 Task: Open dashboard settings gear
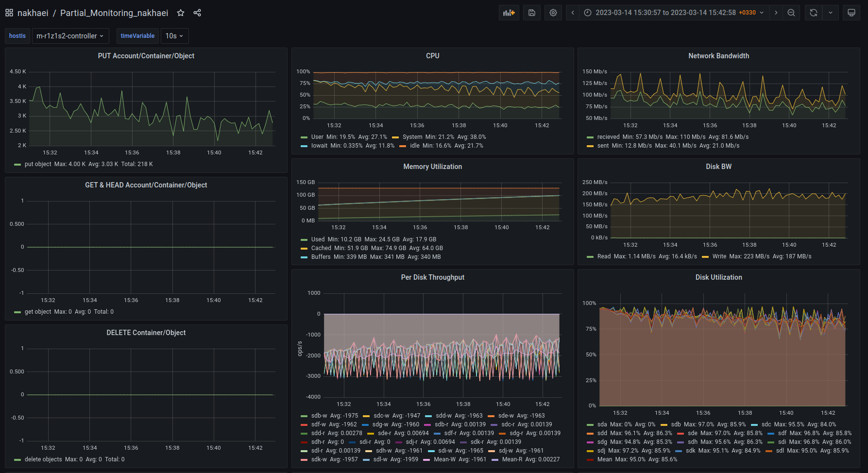(553, 13)
